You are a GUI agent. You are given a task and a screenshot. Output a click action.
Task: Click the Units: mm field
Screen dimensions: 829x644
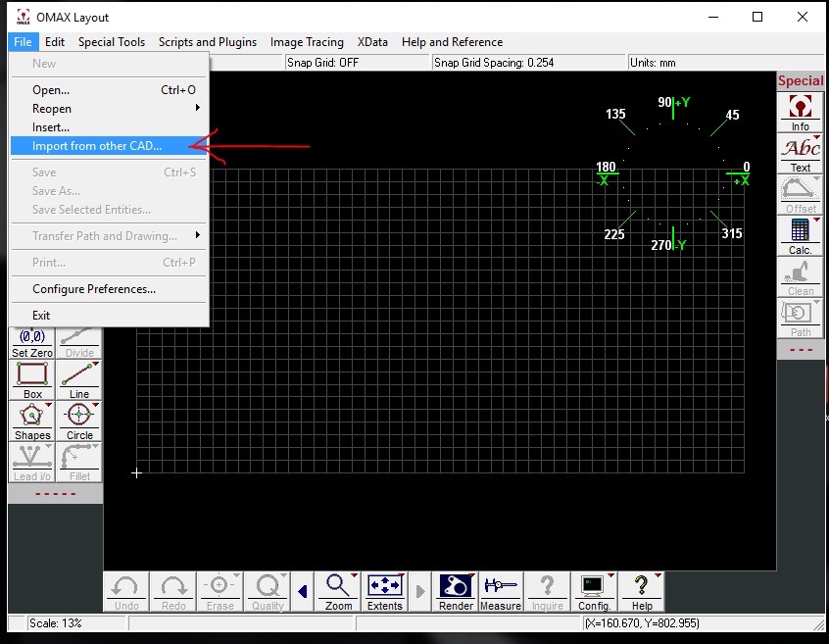725,63
